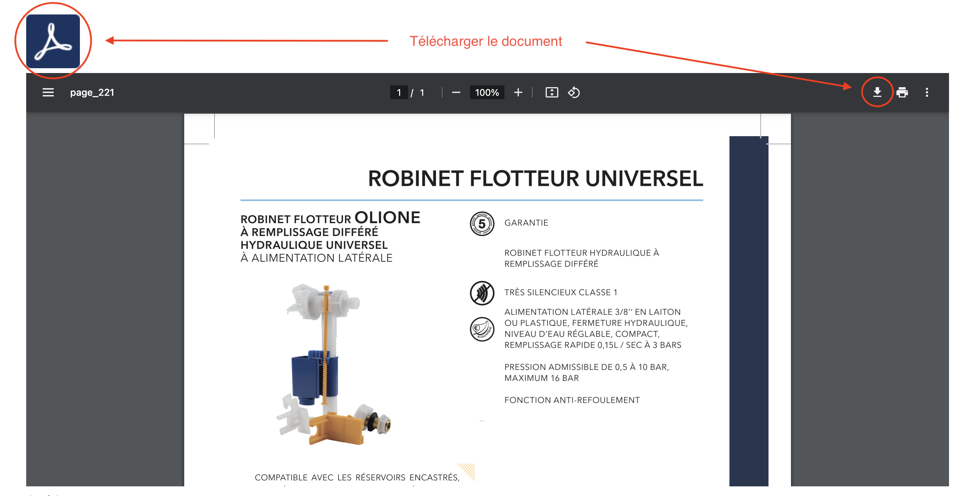Click the GARANTIE label
The width and height of the screenshot is (980, 496).
[x=526, y=223]
